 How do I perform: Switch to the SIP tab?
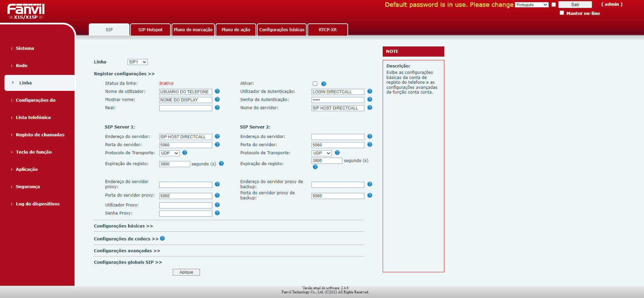(x=109, y=30)
